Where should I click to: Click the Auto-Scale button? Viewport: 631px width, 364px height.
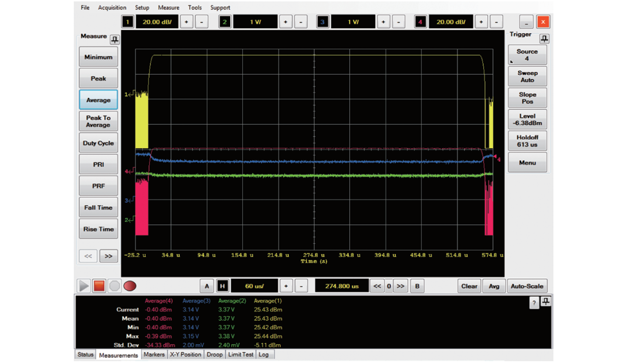pos(527,286)
